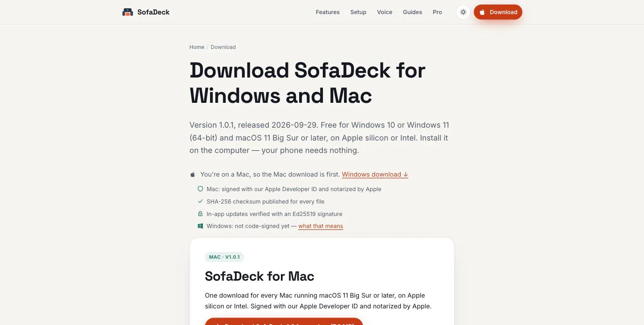This screenshot has width=644, height=325.
Task: Click 'One download for every Mac' description
Action: pyautogui.click(x=318, y=301)
